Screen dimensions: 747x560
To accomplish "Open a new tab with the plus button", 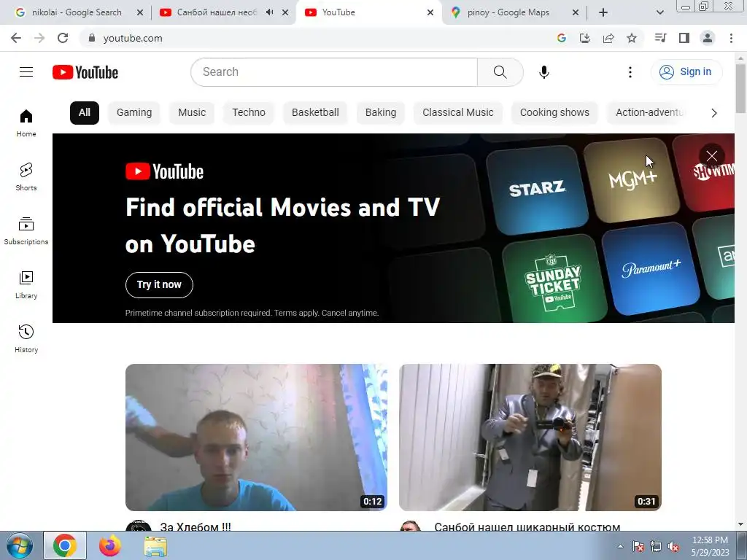I will click(603, 12).
